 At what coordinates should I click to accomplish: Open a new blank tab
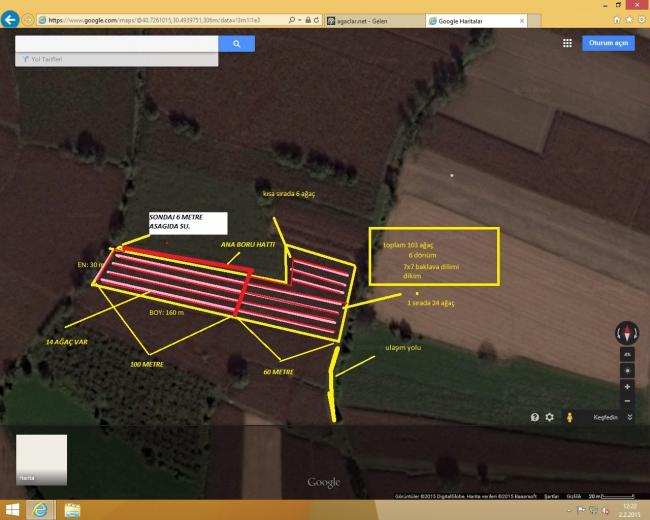click(534, 21)
